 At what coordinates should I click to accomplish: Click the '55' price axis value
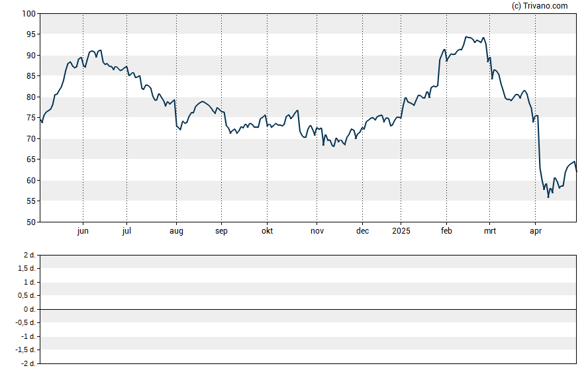[31, 201]
